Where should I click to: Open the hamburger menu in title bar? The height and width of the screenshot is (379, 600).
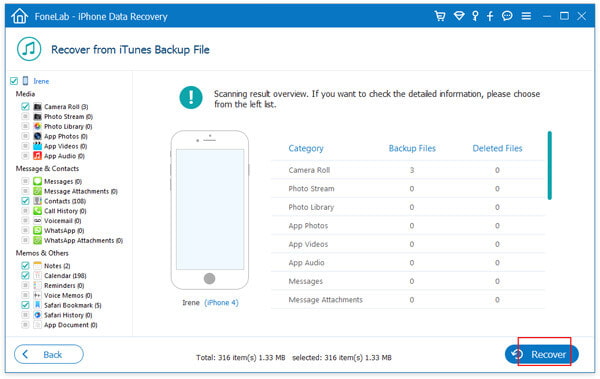click(x=526, y=16)
